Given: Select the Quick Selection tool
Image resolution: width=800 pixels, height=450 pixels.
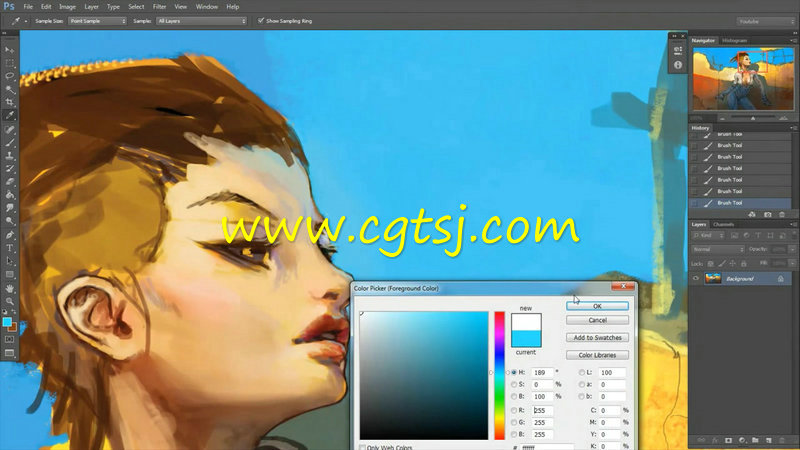Looking at the screenshot, I should click(x=9, y=89).
